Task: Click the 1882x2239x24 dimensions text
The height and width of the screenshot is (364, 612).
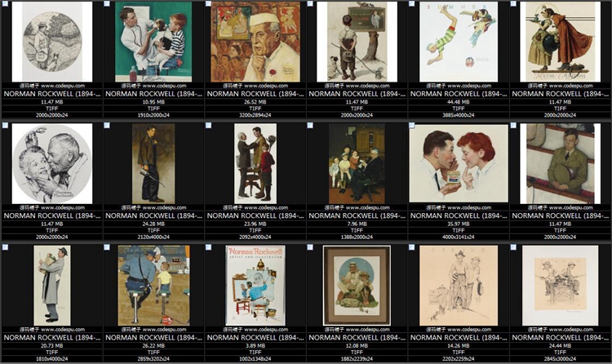Action: click(357, 359)
